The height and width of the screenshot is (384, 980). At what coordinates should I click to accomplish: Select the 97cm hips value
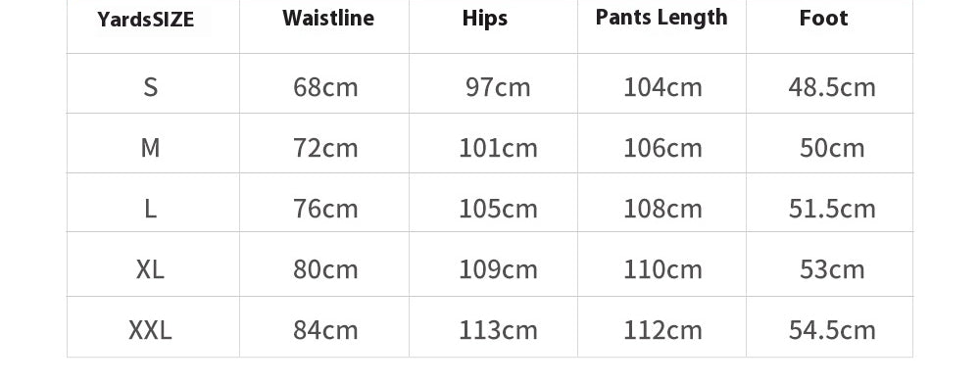(498, 87)
